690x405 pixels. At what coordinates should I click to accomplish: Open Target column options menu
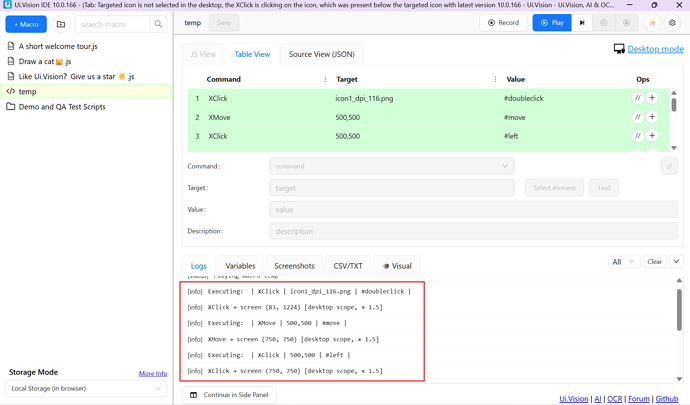pos(495,79)
